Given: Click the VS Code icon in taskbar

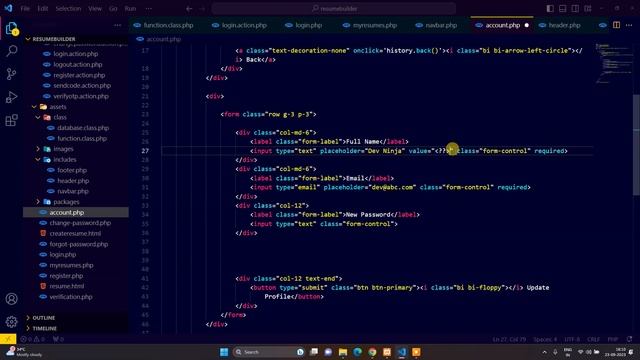Looking at the screenshot, I should tap(402, 352).
